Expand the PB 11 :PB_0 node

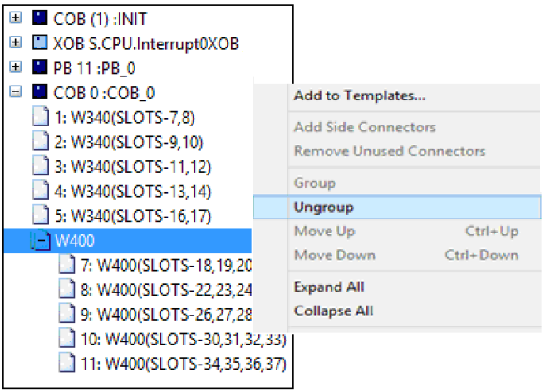coord(16,67)
